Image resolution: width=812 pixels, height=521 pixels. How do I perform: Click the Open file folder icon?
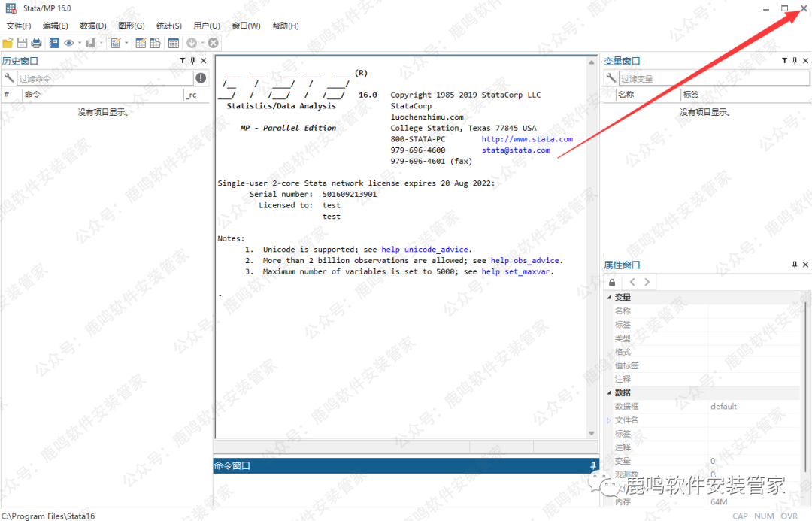8,43
